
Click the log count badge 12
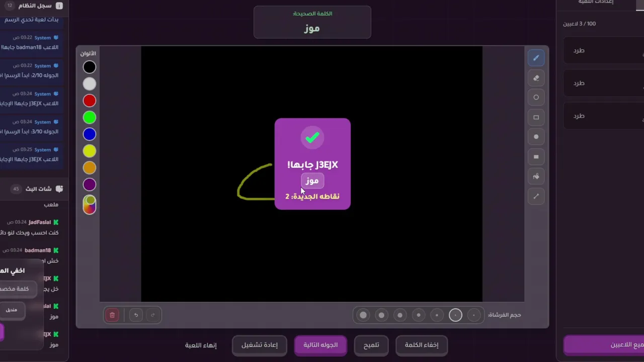tap(10, 6)
